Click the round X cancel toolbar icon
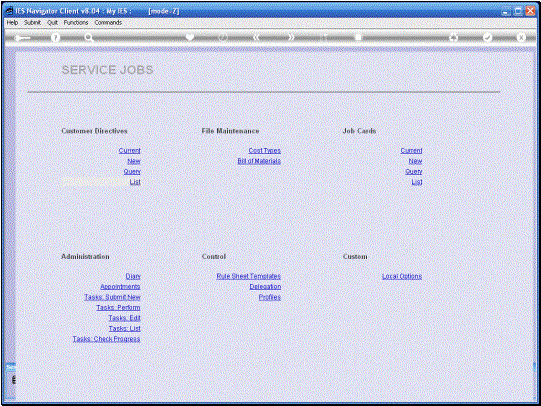Screen dimensions: 541x406 point(521,37)
